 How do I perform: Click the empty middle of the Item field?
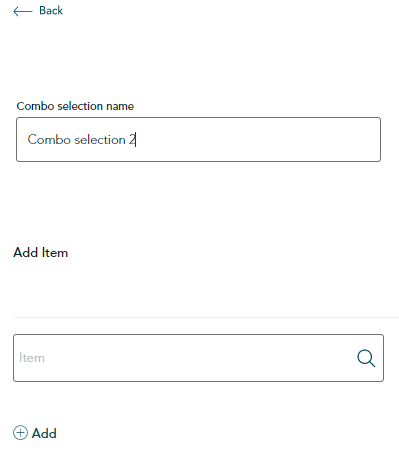coord(200,358)
